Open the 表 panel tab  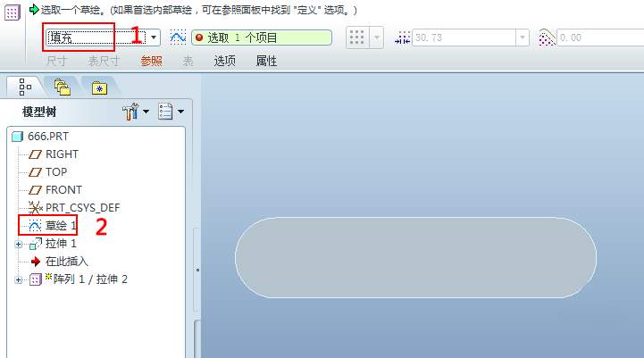click(x=188, y=62)
